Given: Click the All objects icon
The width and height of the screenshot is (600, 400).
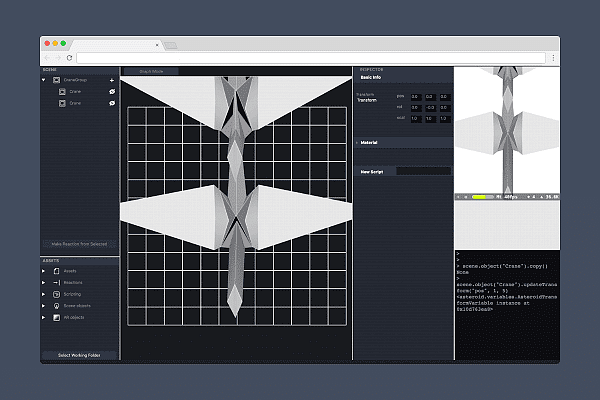Looking at the screenshot, I should click(56, 317).
